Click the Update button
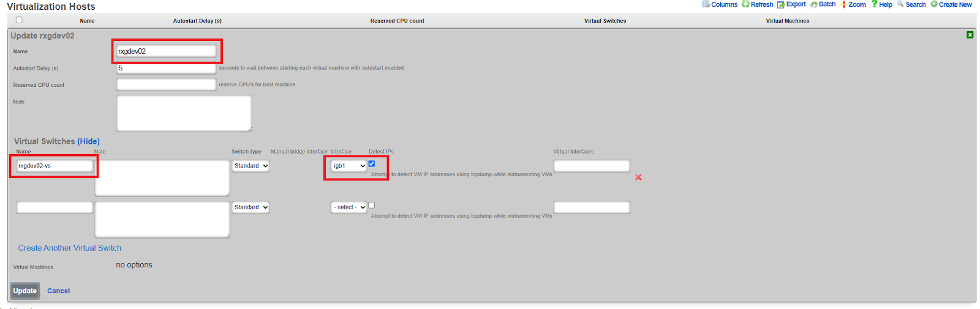Image resolution: width=980 pixels, height=309 pixels. click(25, 291)
